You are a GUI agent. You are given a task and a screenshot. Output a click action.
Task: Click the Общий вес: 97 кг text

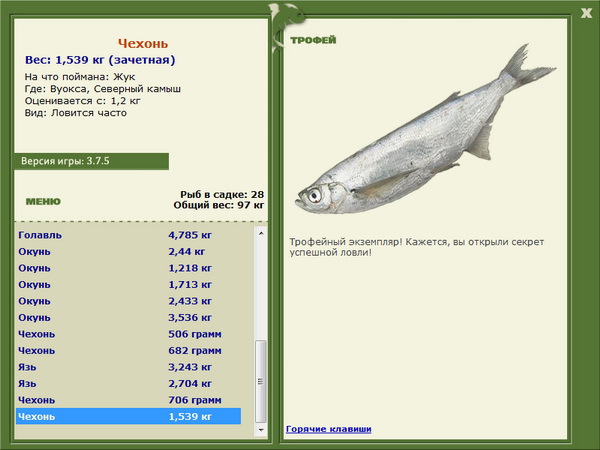(218, 205)
